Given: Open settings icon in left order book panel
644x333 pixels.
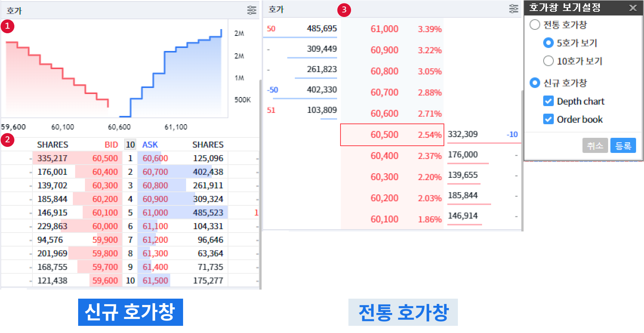Looking at the screenshot, I should (251, 10).
